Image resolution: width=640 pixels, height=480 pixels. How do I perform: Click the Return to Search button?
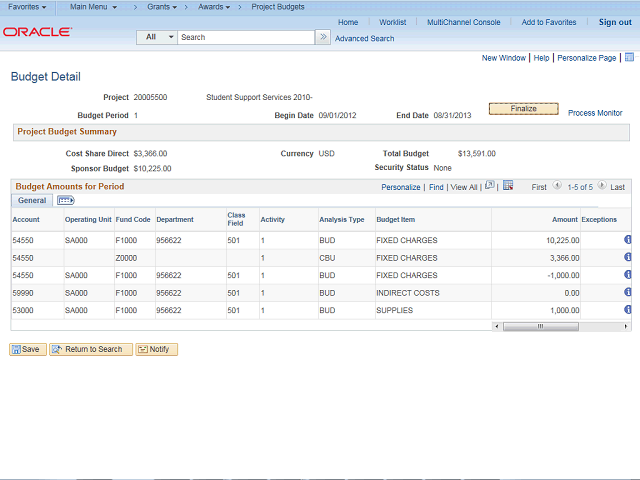point(91,349)
